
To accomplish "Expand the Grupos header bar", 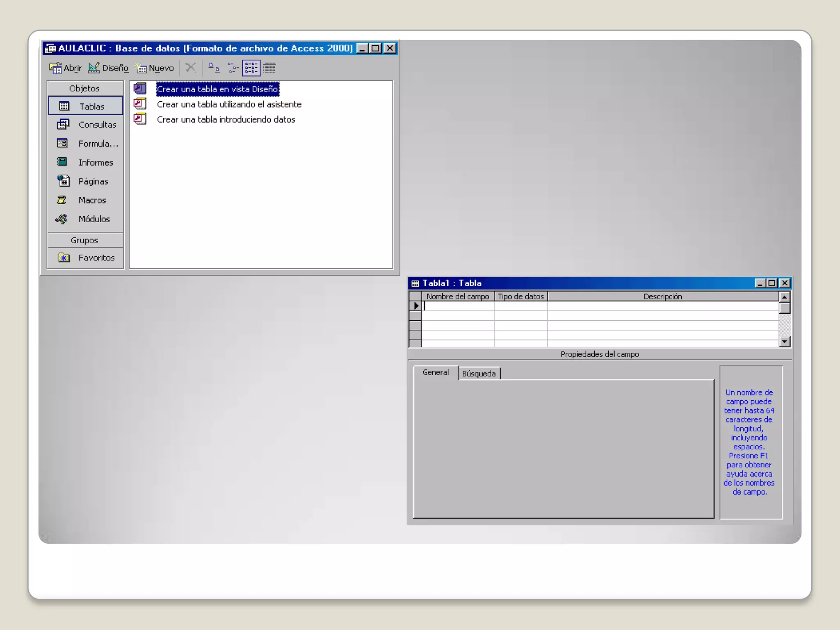I will 84,240.
